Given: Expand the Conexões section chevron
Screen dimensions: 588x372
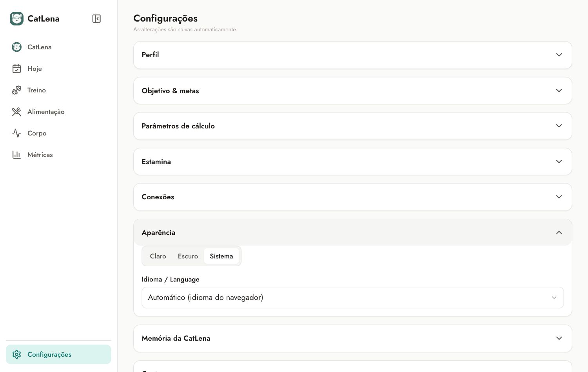Looking at the screenshot, I should tap(559, 197).
